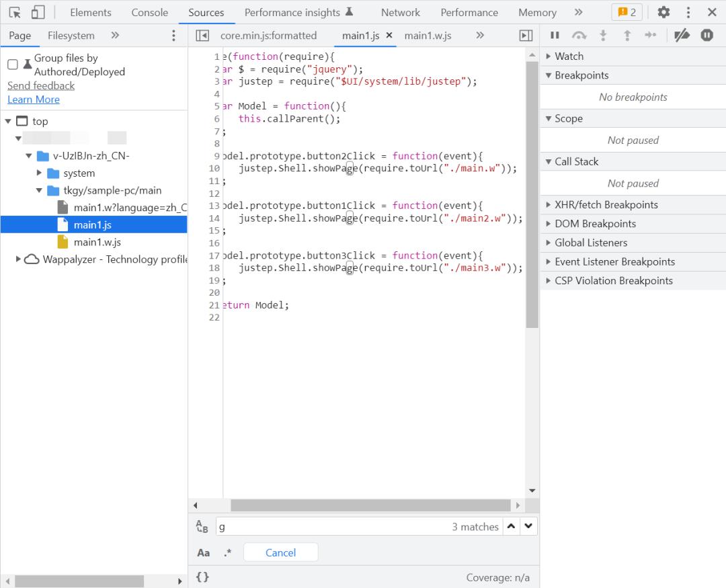This screenshot has height=588, width=726.
Task: Click the pause script execution button
Action: 555,36
